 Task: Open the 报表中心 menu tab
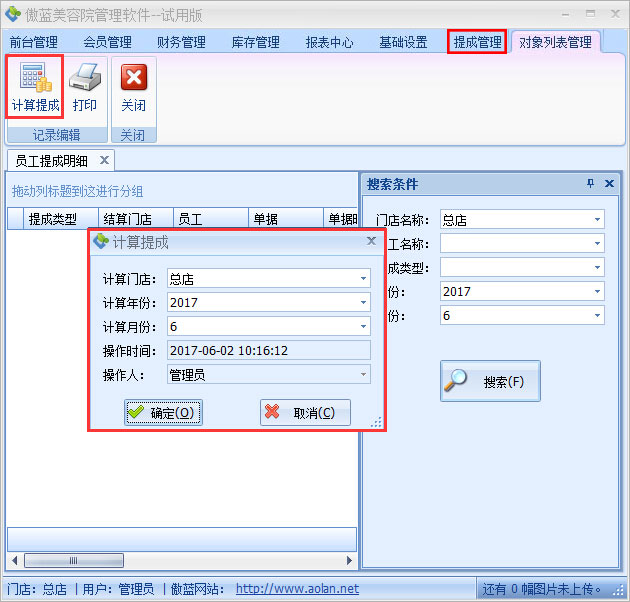tap(329, 42)
